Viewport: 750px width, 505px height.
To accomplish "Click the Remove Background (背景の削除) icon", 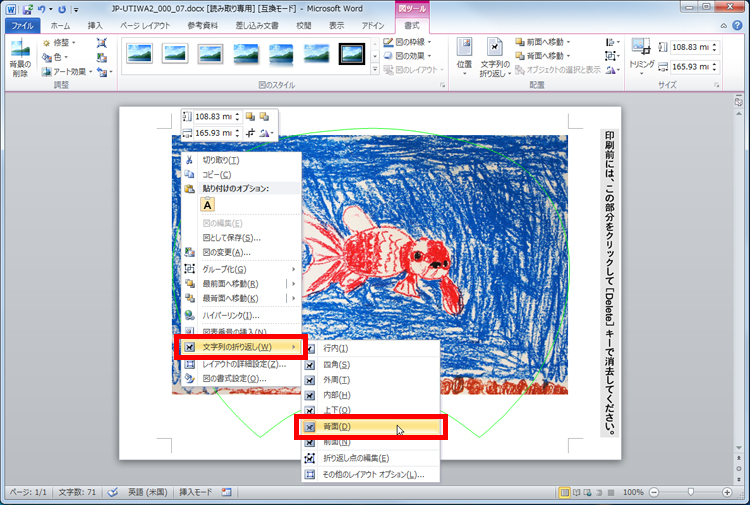I will 20,57.
